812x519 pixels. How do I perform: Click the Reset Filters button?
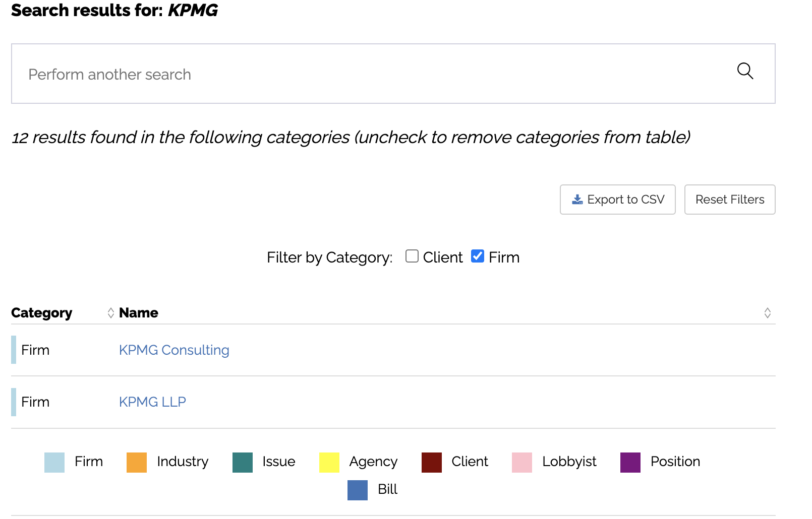[x=729, y=200]
